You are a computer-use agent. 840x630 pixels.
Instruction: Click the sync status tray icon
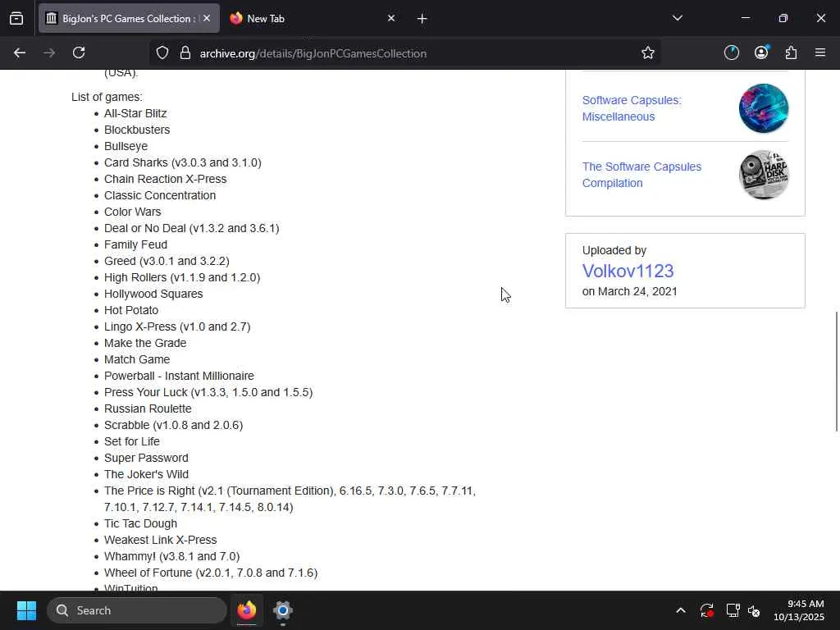[706, 610]
